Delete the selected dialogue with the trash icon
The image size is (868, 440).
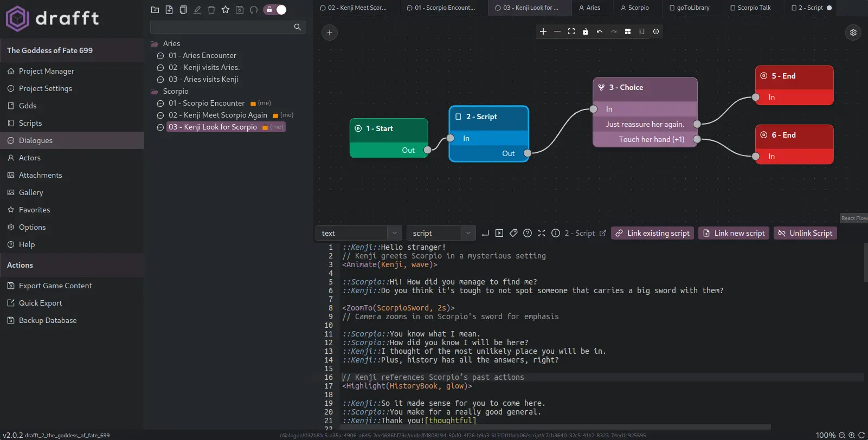211,10
